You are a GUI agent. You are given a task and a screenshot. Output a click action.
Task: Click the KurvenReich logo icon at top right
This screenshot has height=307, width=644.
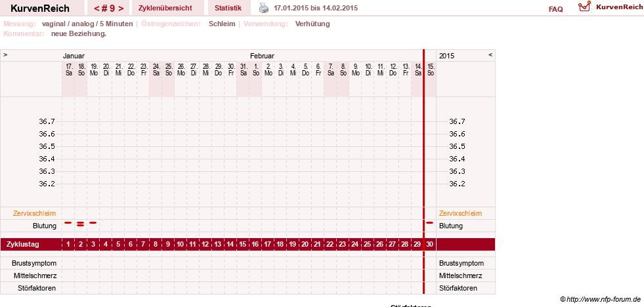[x=584, y=6]
